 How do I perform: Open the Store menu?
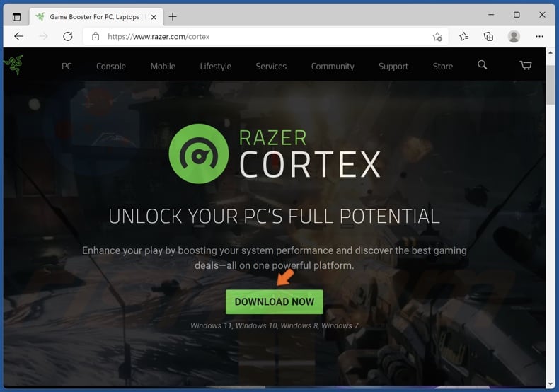(x=443, y=67)
